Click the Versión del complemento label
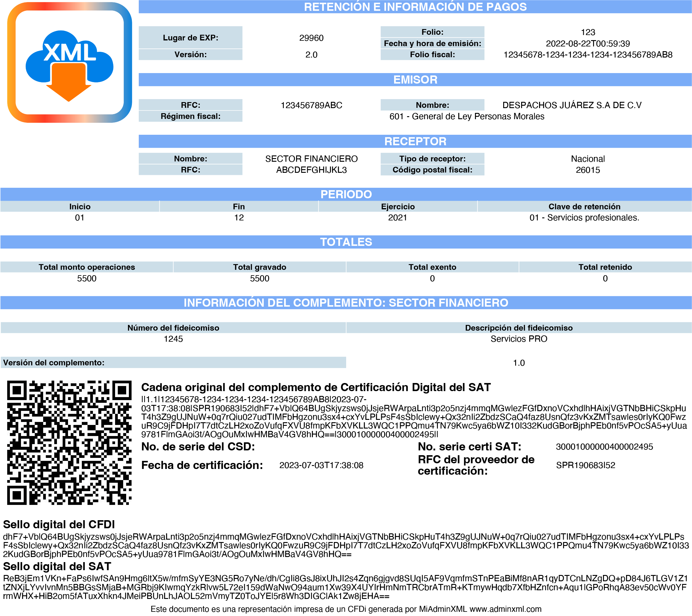This screenshot has height=616, width=692. (54, 362)
